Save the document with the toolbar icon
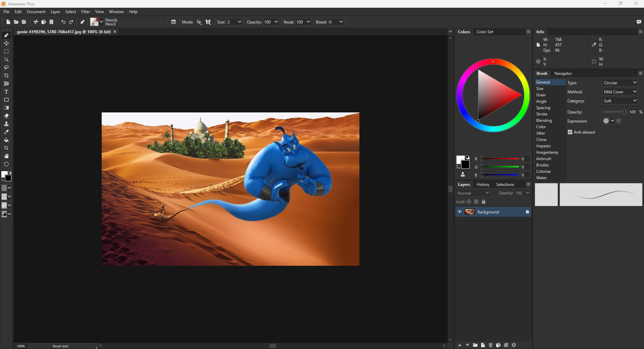The image size is (644, 349). coord(24,22)
